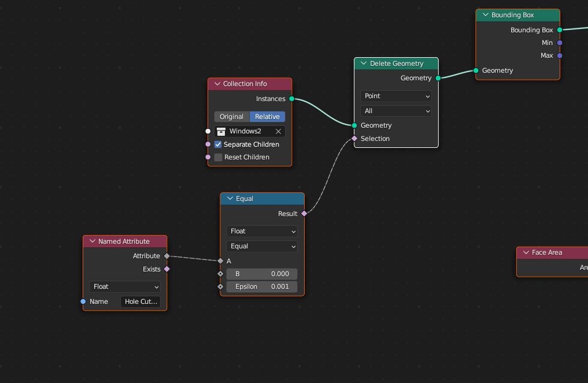Select the Named Attribute node header

125,241
